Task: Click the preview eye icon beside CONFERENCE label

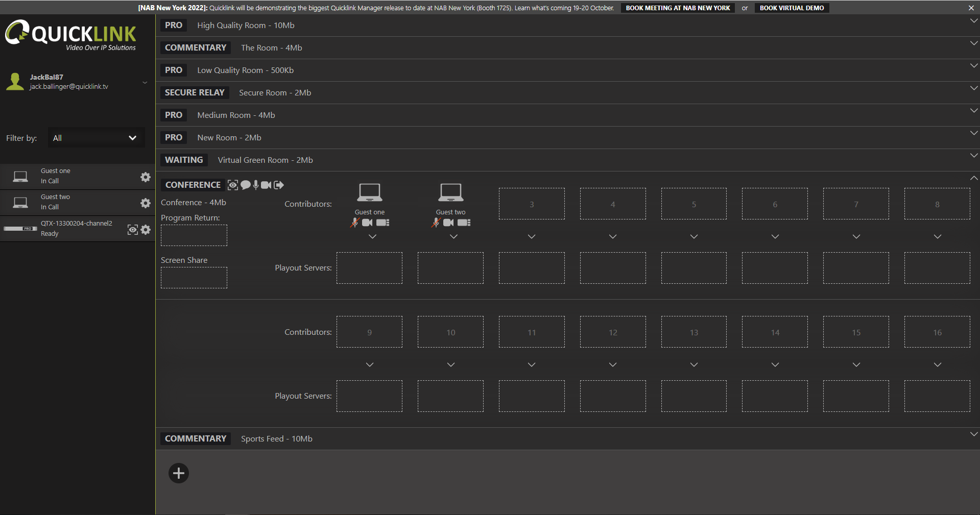Action: tap(232, 185)
